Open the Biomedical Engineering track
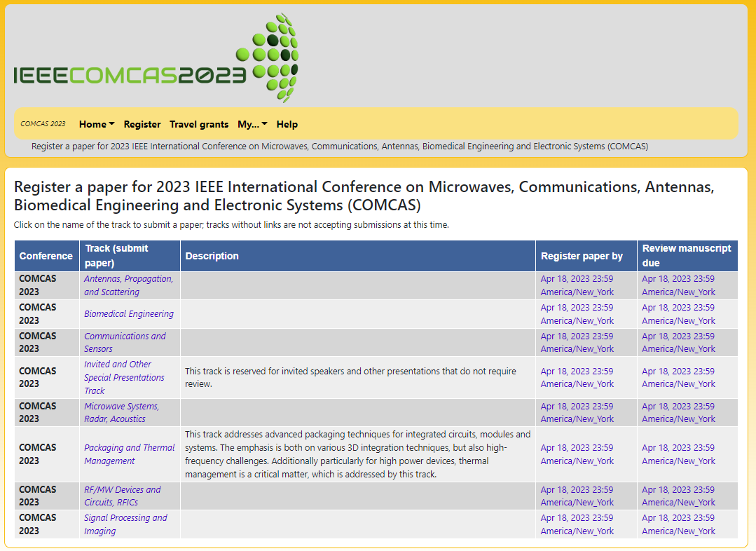This screenshot has height=551, width=756. pos(129,313)
